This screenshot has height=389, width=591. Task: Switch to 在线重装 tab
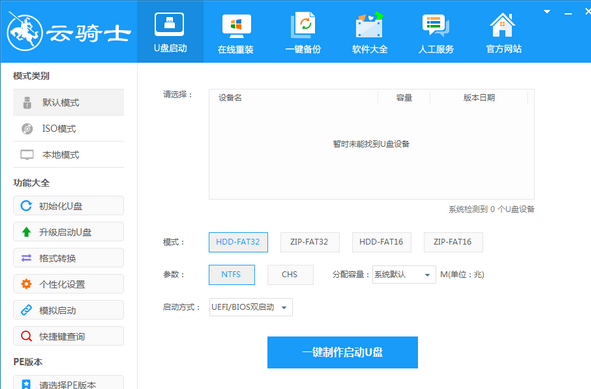point(236,32)
